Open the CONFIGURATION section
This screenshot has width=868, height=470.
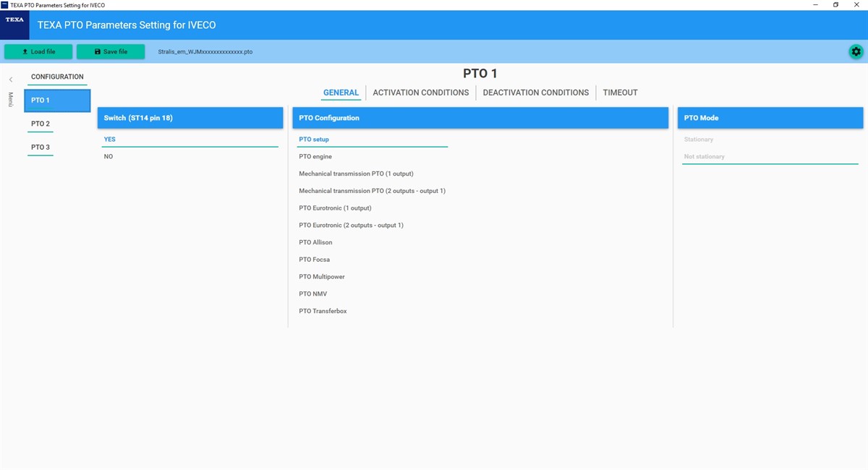(x=57, y=77)
